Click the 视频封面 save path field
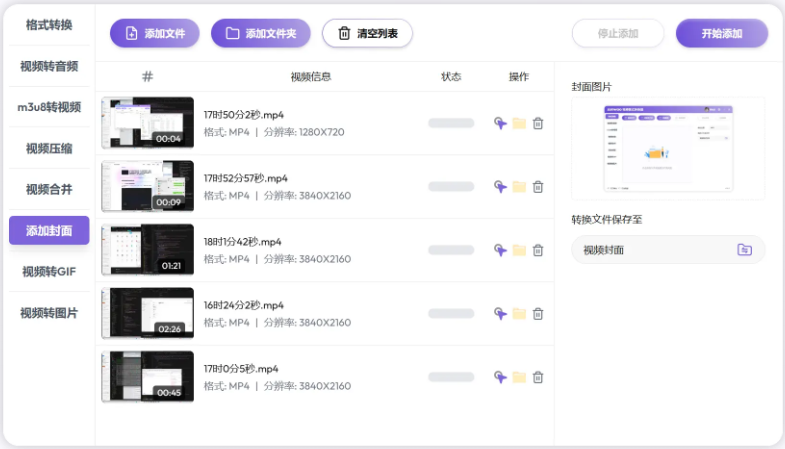This screenshot has height=449, width=785. click(668, 249)
